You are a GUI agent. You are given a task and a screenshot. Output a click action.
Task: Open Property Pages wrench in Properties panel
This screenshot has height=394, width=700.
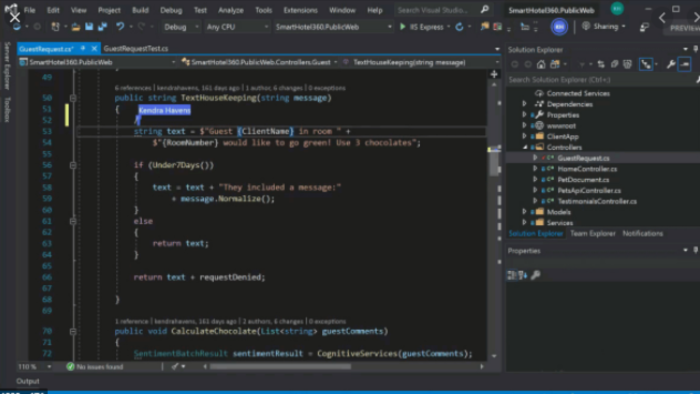click(x=536, y=275)
